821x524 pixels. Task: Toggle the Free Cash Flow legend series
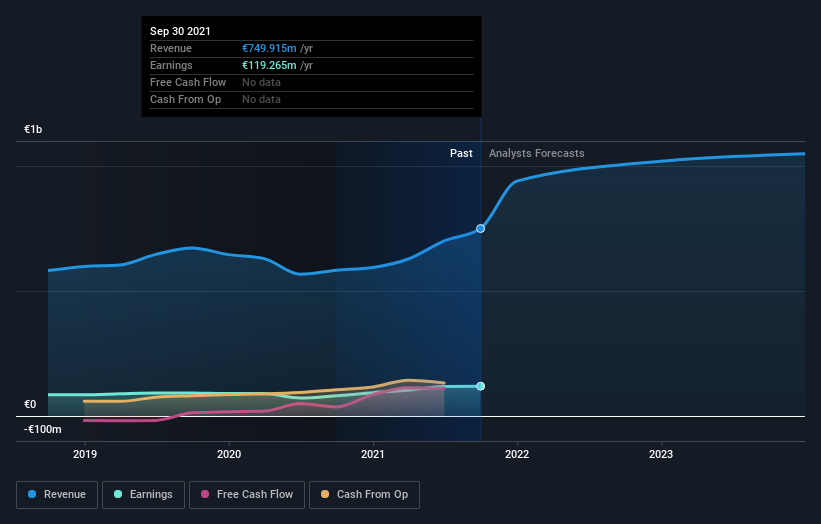click(x=247, y=495)
